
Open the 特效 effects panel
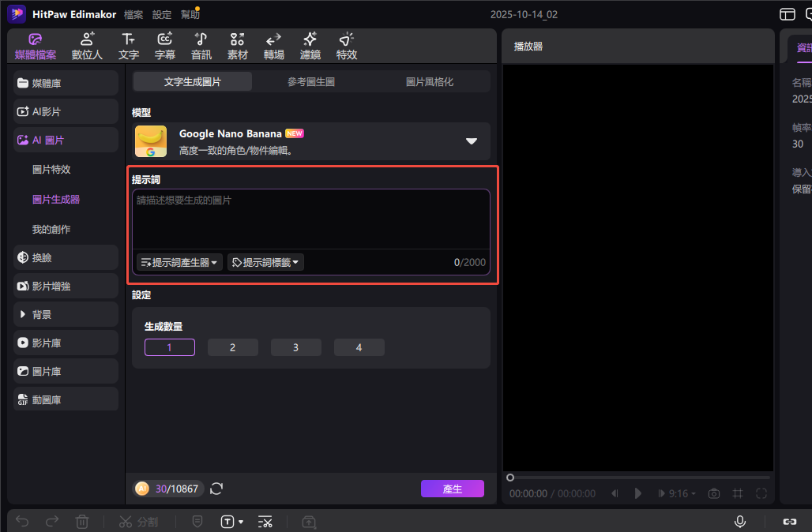point(347,47)
